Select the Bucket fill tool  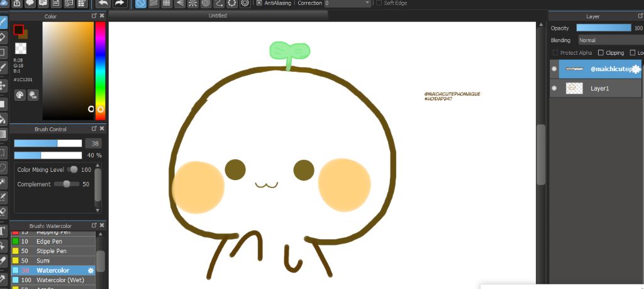(3, 119)
